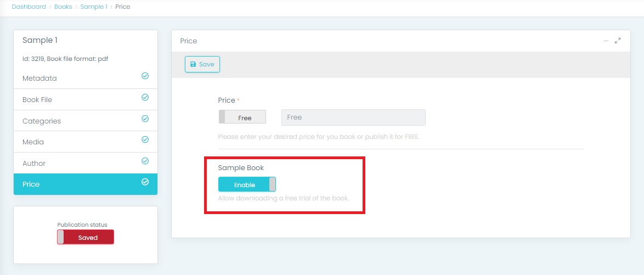Screen dimensions: 644x275
Task: Click the Metadata checkmark icon
Action: pyautogui.click(x=145, y=76)
